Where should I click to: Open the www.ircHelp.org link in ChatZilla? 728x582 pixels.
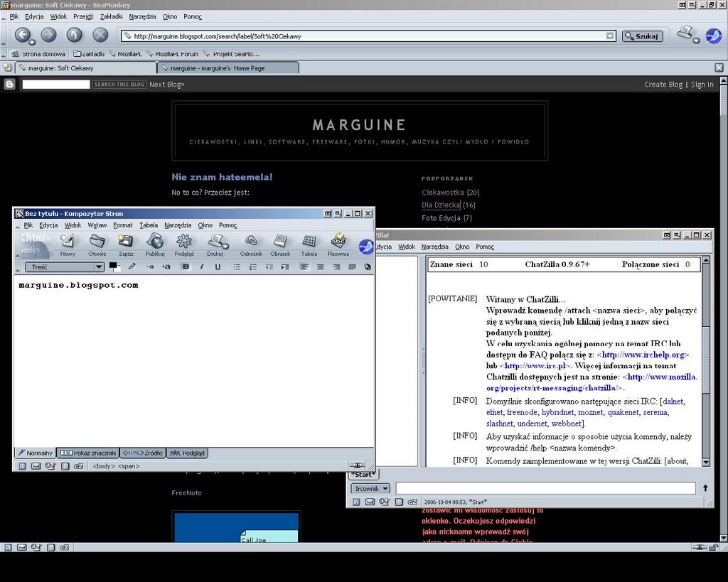[643, 355]
